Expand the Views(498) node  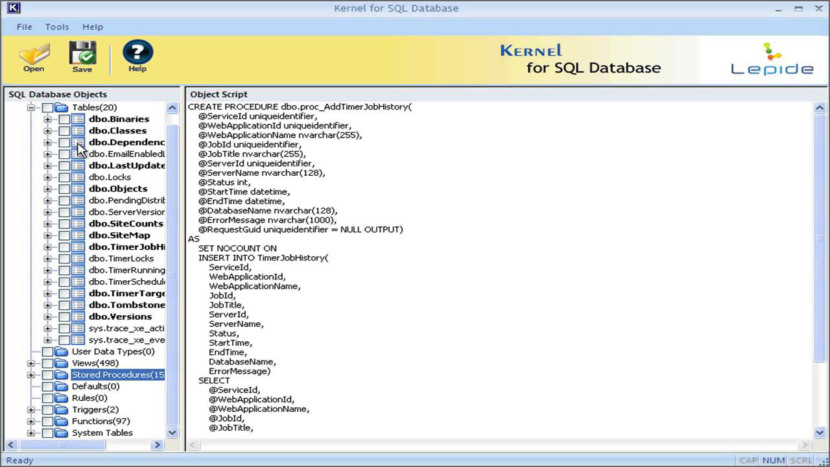pyautogui.click(x=31, y=363)
